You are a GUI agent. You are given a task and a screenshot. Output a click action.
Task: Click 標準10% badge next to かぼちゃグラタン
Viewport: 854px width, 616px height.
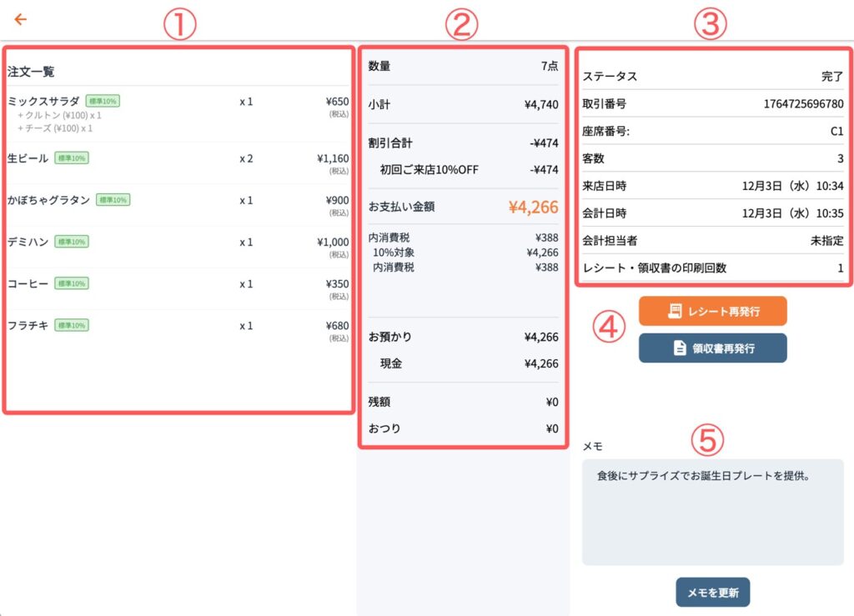113,199
